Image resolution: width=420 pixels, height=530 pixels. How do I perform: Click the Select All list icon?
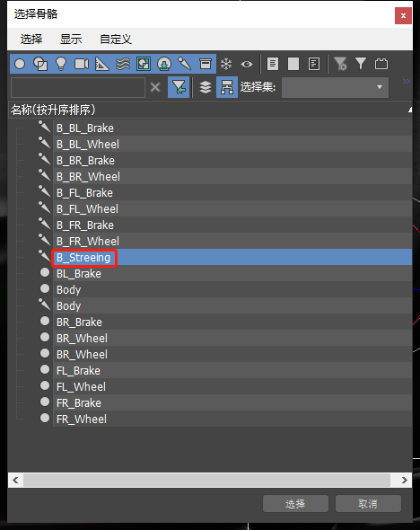[x=273, y=64]
